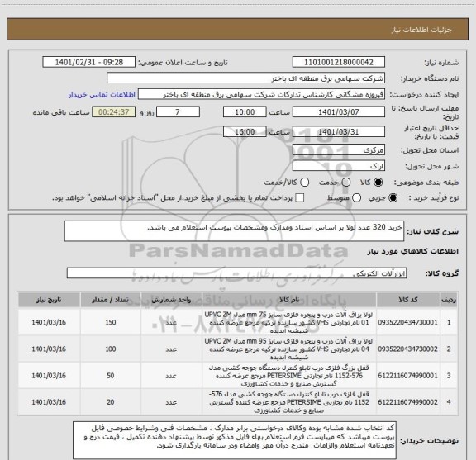Click the goods group field ابزارآلات الکتریکی

coord(236,273)
